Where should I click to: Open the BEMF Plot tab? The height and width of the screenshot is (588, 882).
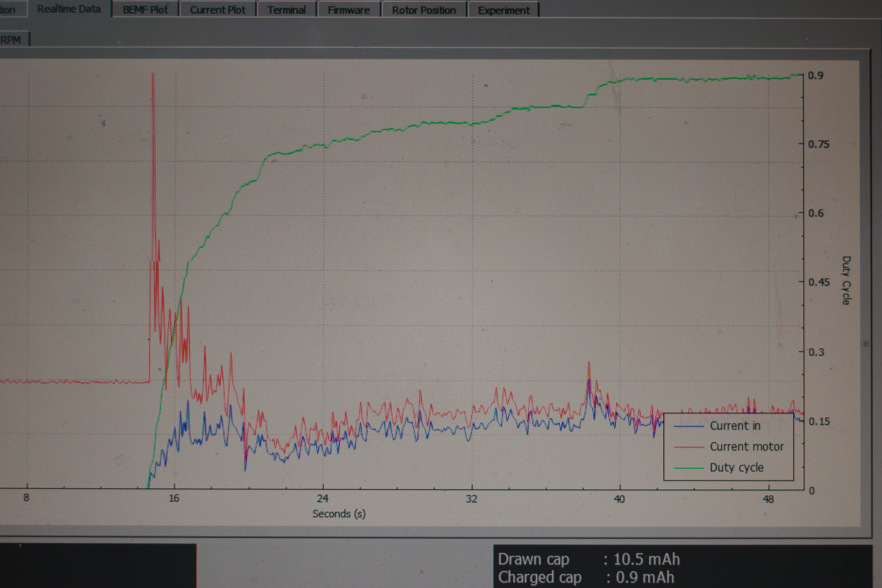[146, 10]
